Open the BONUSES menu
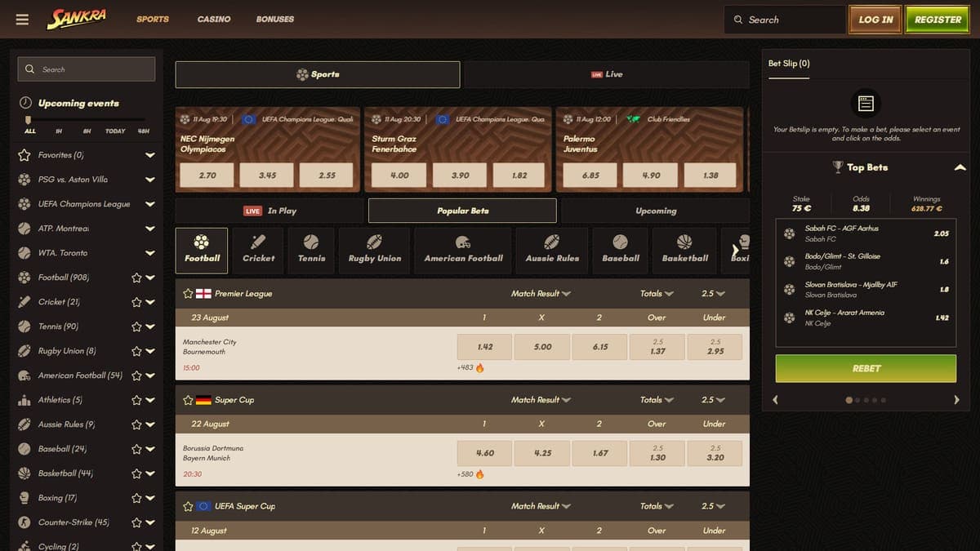The width and height of the screenshot is (980, 551). point(275,19)
